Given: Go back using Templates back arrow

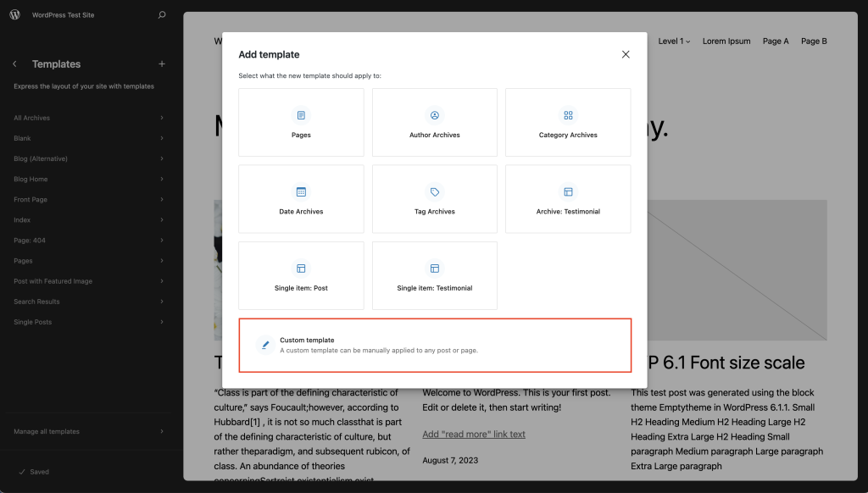Looking at the screenshot, I should 14,64.
